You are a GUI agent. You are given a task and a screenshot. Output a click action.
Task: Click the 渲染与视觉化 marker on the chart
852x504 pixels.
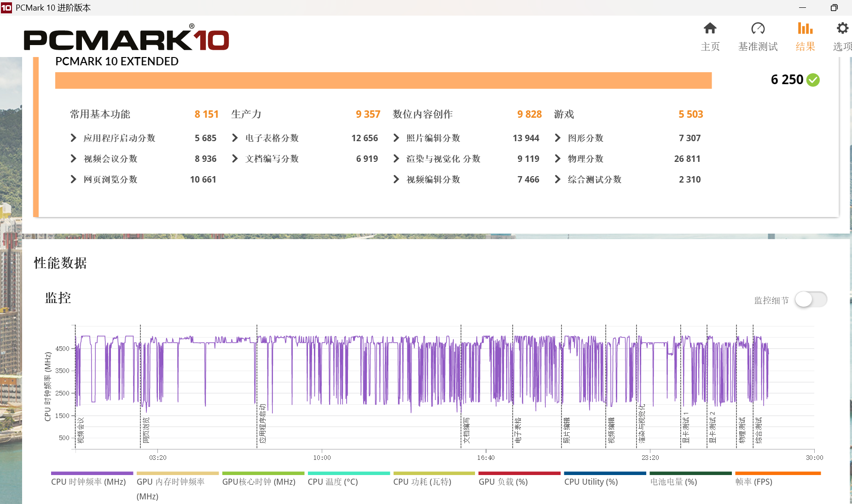[642, 424]
